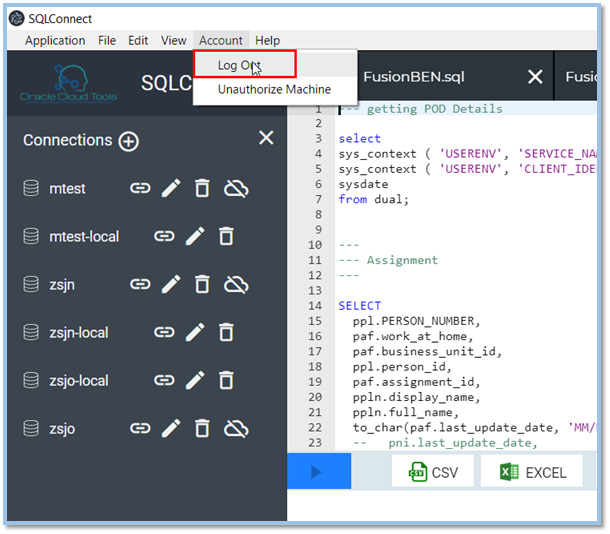Connect to mtest with its link icon
This screenshot has height=534, width=610.
point(140,188)
